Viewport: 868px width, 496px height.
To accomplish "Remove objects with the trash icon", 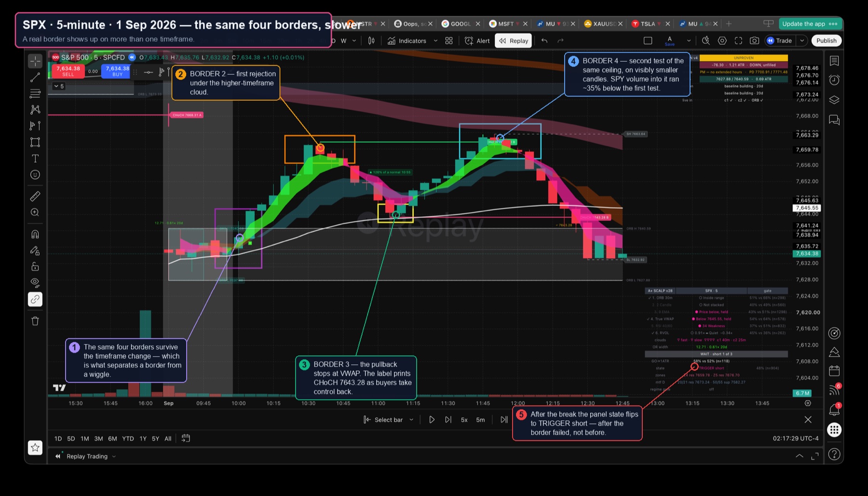I will click(35, 321).
